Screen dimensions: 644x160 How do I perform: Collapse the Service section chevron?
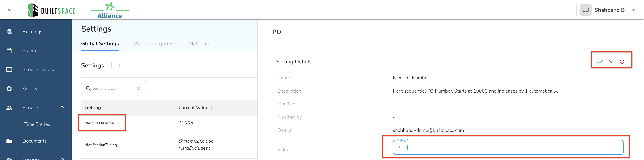(62, 107)
